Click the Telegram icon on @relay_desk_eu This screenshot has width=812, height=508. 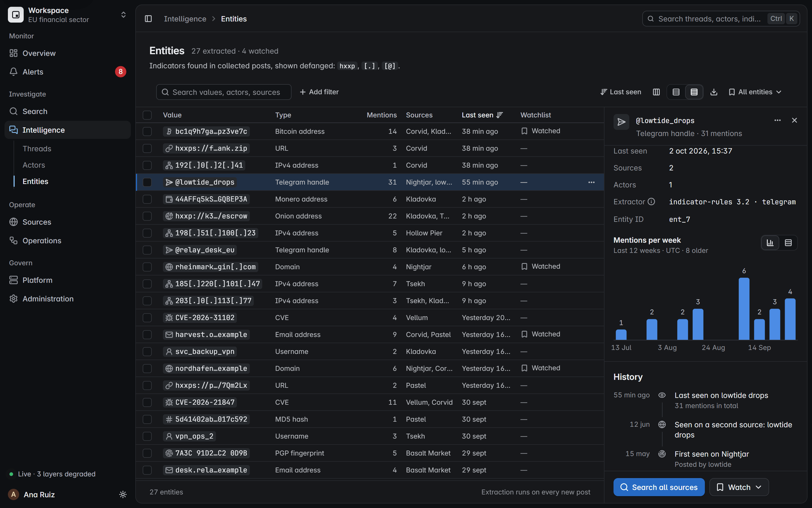click(169, 250)
